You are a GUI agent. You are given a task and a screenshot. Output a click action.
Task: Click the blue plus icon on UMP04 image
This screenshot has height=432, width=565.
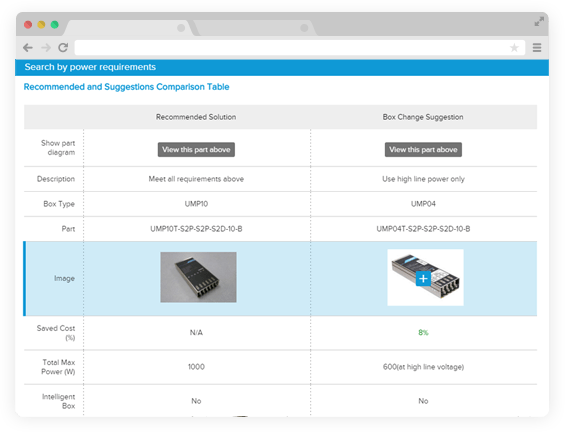click(423, 279)
